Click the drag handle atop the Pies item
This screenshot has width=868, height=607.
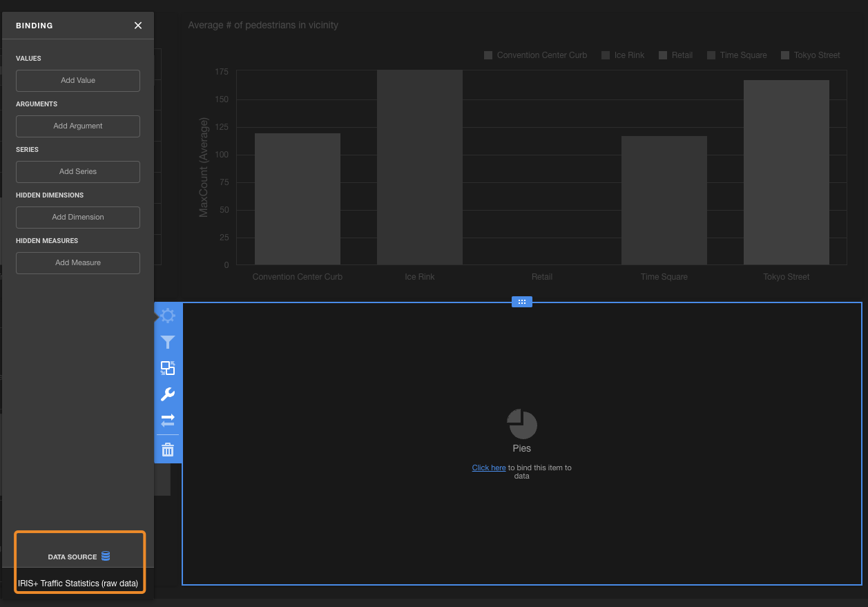[x=522, y=302]
